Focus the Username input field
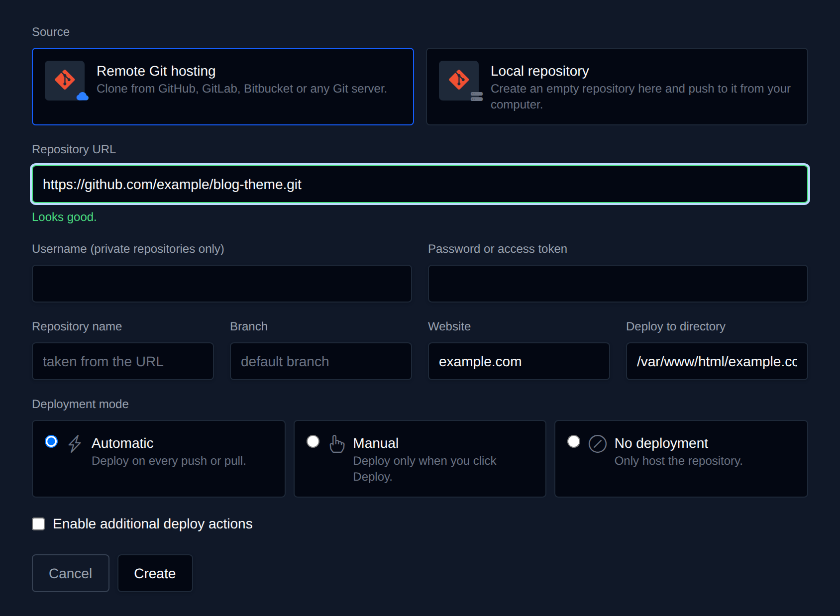The width and height of the screenshot is (840, 616). pyautogui.click(x=222, y=284)
